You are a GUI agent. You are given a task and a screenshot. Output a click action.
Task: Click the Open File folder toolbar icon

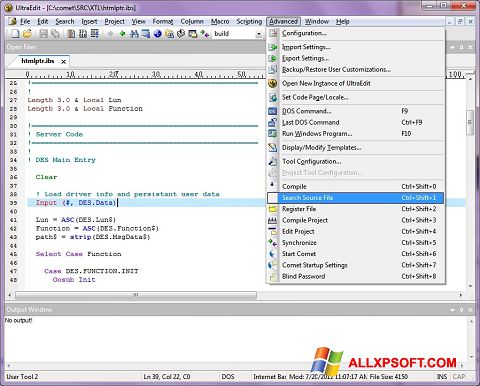tap(27, 33)
